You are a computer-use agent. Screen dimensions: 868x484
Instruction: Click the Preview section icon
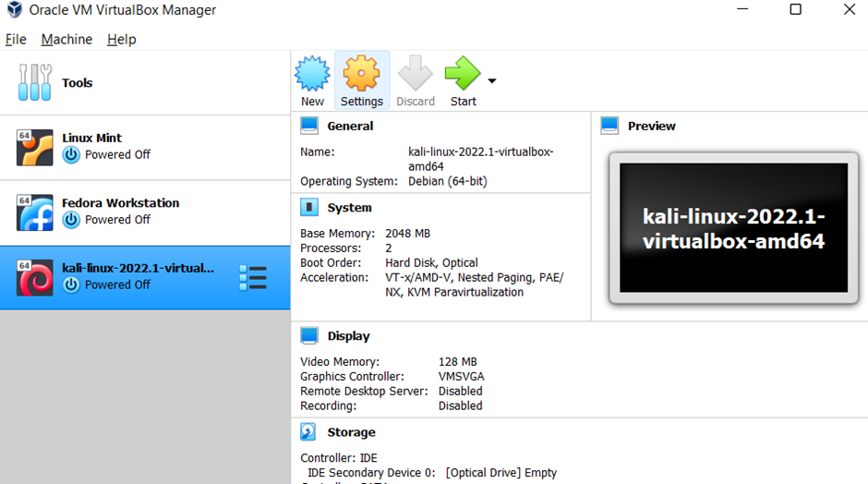pos(609,126)
